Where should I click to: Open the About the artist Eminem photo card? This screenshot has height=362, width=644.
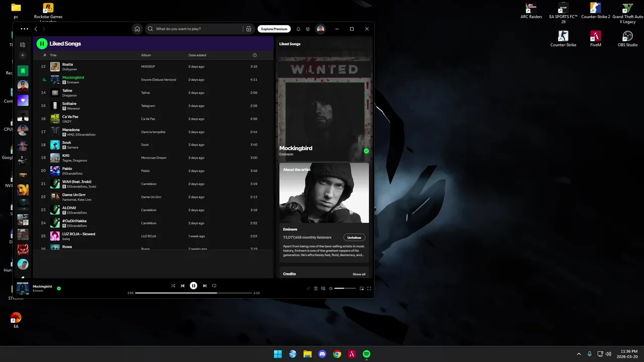click(324, 193)
